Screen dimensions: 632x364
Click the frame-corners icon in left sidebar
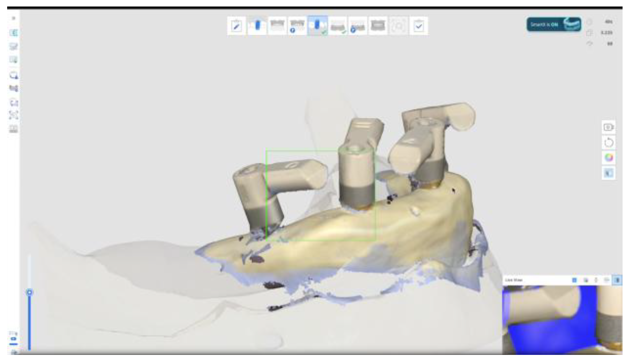click(x=14, y=115)
